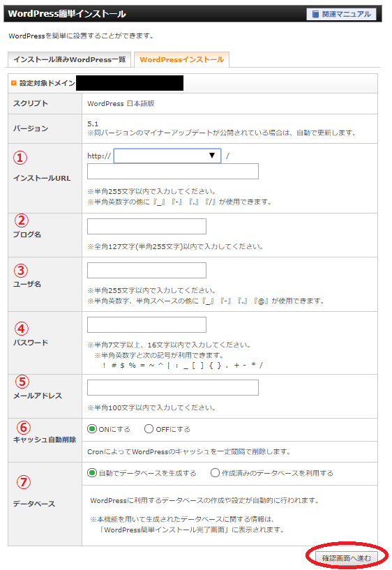Click the スクリプト row label
The height and width of the screenshot is (570, 392).
(31, 103)
